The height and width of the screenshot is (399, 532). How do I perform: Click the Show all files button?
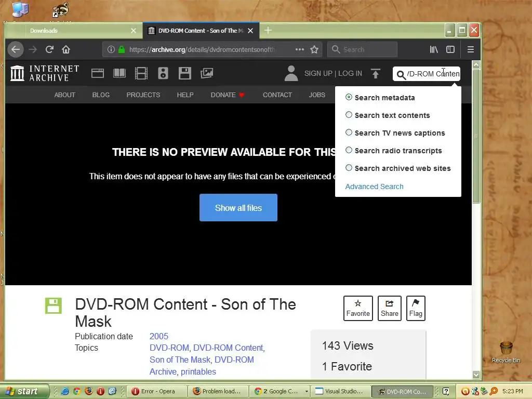(238, 208)
